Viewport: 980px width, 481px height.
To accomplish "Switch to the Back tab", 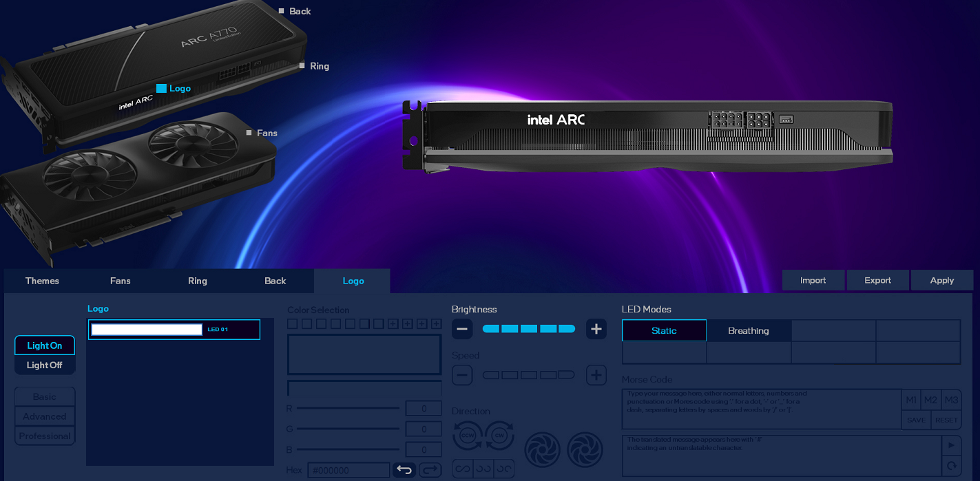I will pyautogui.click(x=275, y=281).
